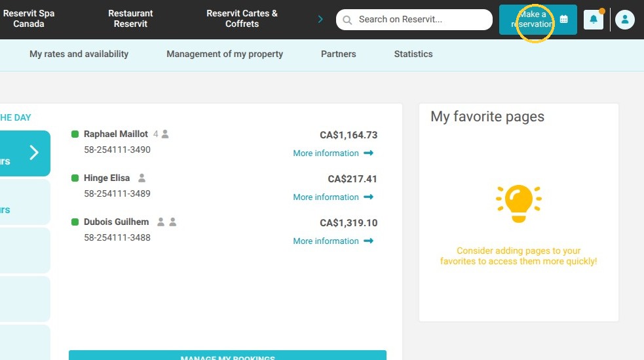Viewport: 644px width, 360px height.
Task: Click amount CA$1,164.73
Action: click(349, 135)
